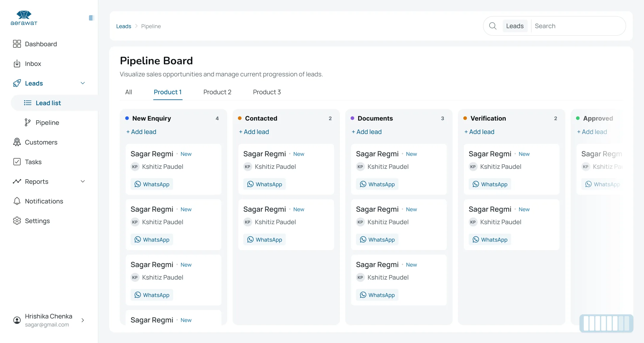Collapse the Leads submenu chevron
The height and width of the screenshot is (343, 644).
pyautogui.click(x=83, y=83)
